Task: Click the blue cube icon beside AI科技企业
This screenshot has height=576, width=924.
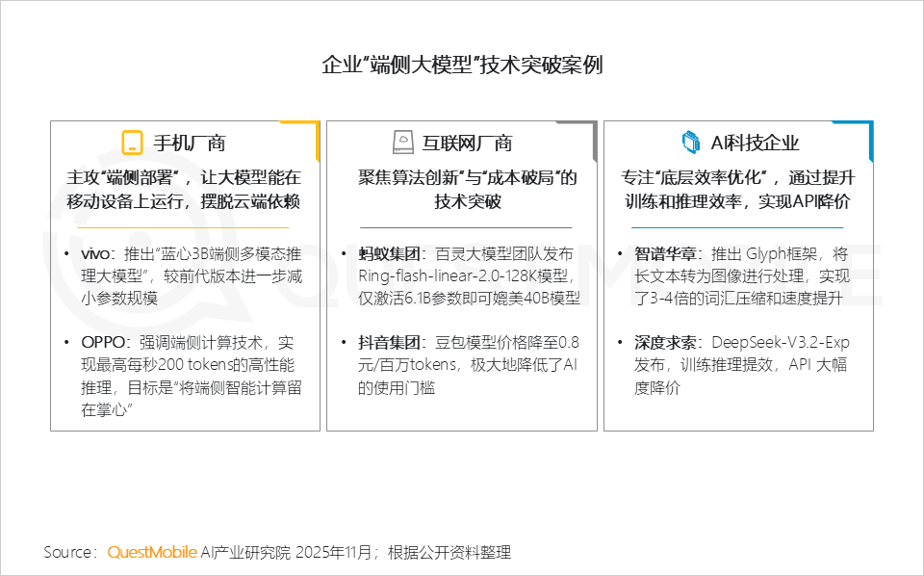Action: coord(689,142)
